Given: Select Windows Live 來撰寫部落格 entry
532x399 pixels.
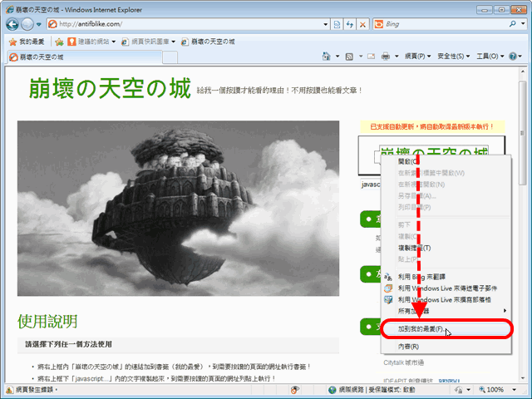Looking at the screenshot, I should 446,299.
